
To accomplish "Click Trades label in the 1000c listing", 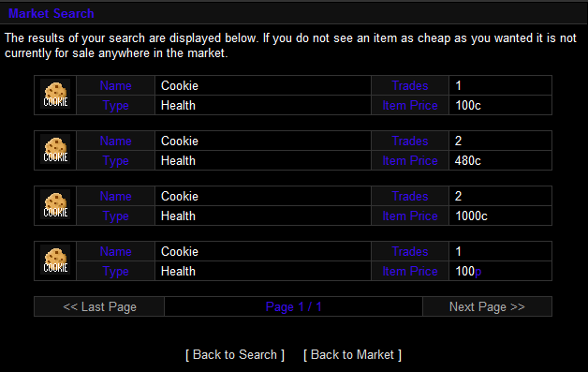I will (x=410, y=196).
